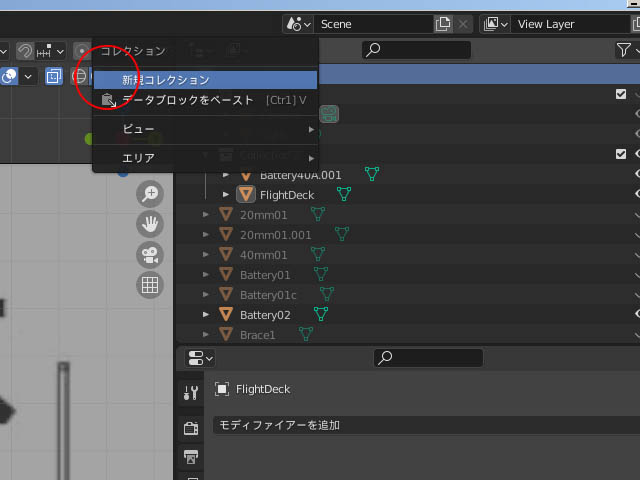
Task: Click the 20mm01 orange object icon
Action: 226,215
